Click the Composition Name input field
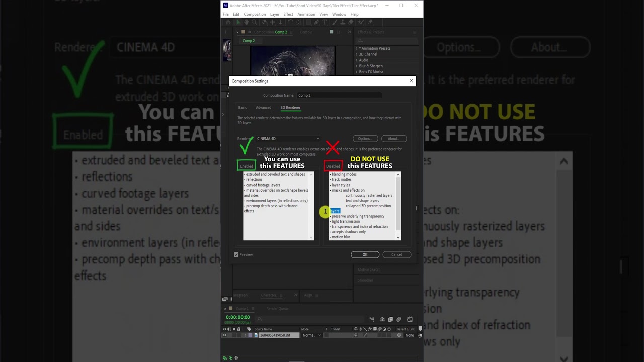This screenshot has width=644, height=362. [x=339, y=95]
